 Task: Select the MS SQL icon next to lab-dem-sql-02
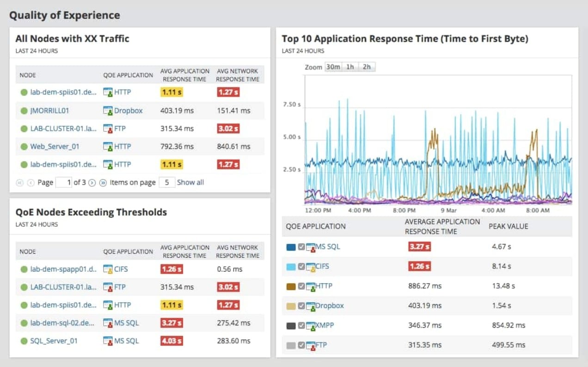pos(109,323)
